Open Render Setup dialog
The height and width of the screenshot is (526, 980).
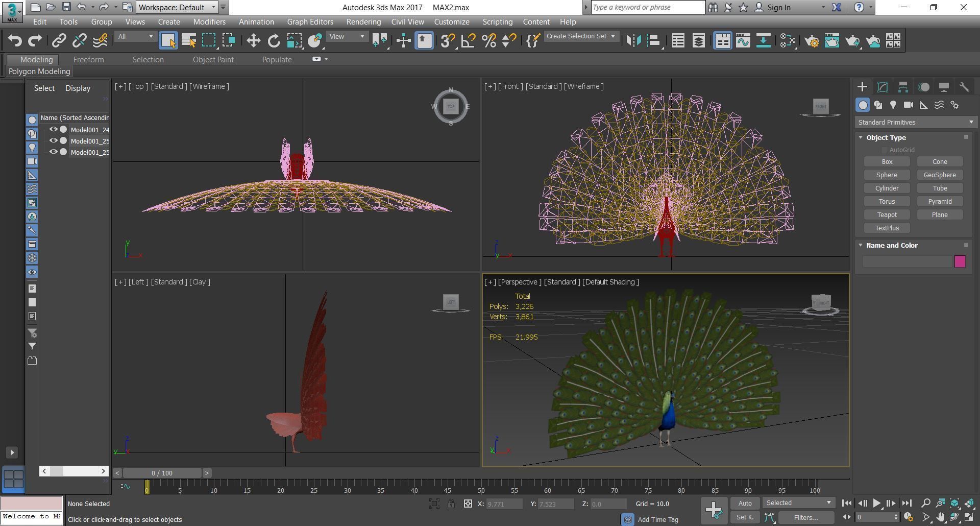point(812,40)
